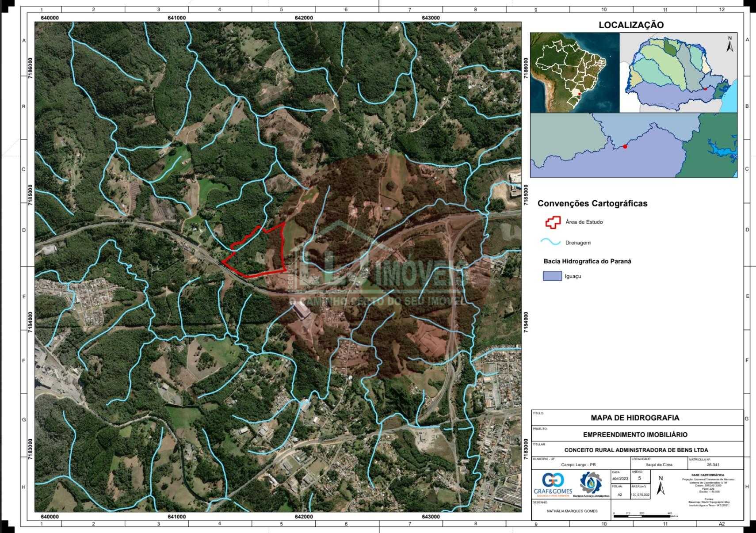This screenshot has height=533, width=756.
Task: Click the Floriano Serviços Ambientais gear logo
Action: [591, 483]
